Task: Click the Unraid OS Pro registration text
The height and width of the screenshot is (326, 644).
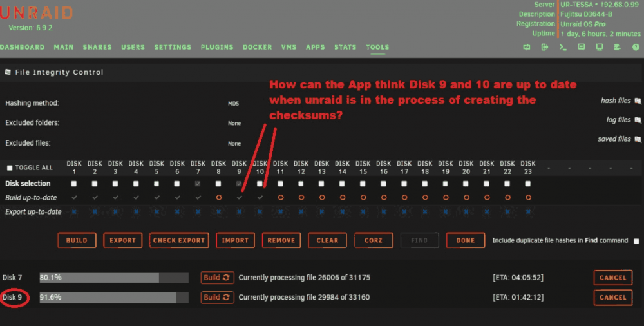Action: click(x=583, y=24)
